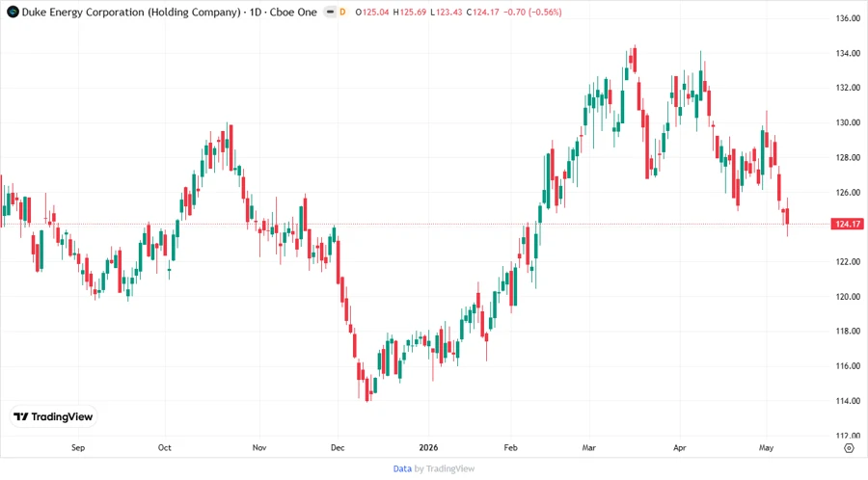Click the 128.00 price axis label
Viewport: 868px width, 480px height.
click(x=848, y=158)
